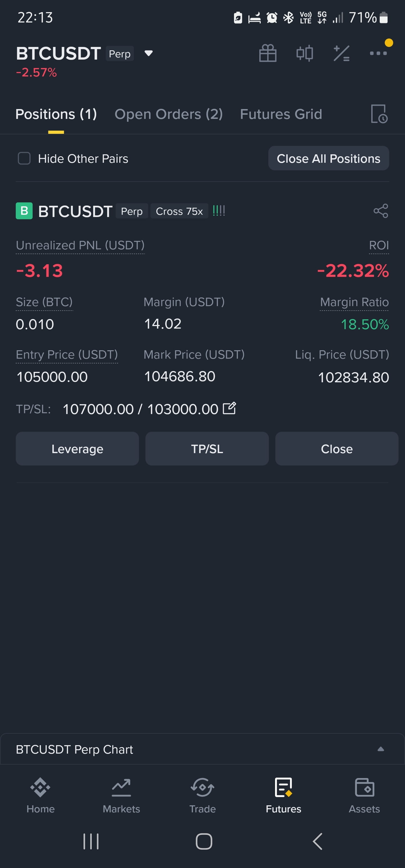
Task: Share the BTCUSDT position
Action: (381, 211)
